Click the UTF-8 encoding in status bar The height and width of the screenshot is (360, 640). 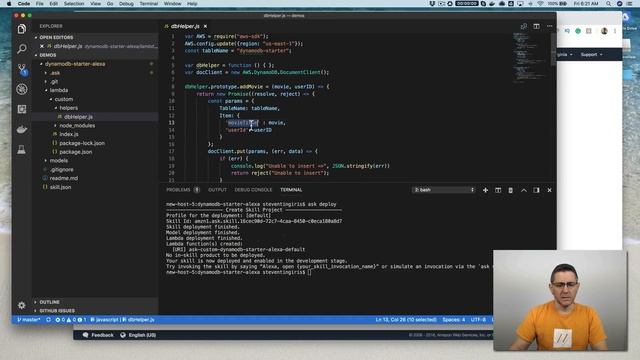point(478,320)
